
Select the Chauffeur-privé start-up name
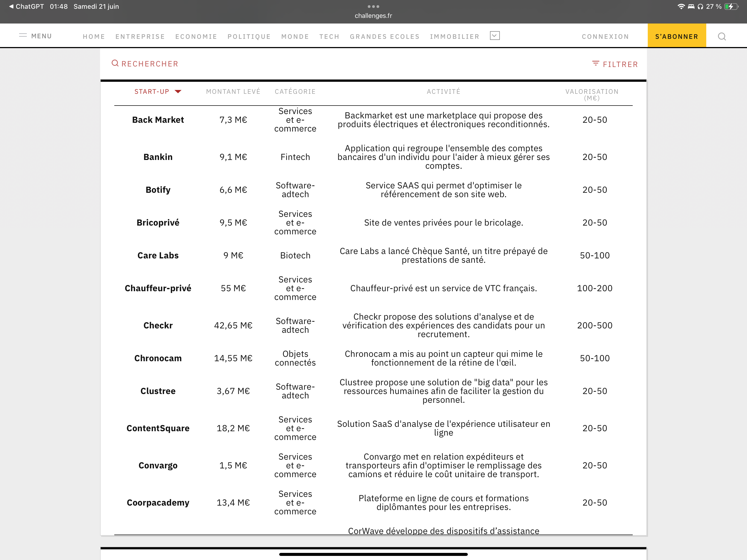158,288
